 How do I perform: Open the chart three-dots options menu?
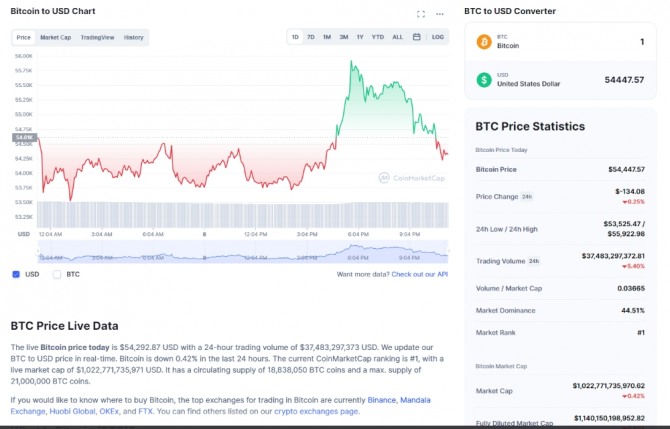coord(440,14)
